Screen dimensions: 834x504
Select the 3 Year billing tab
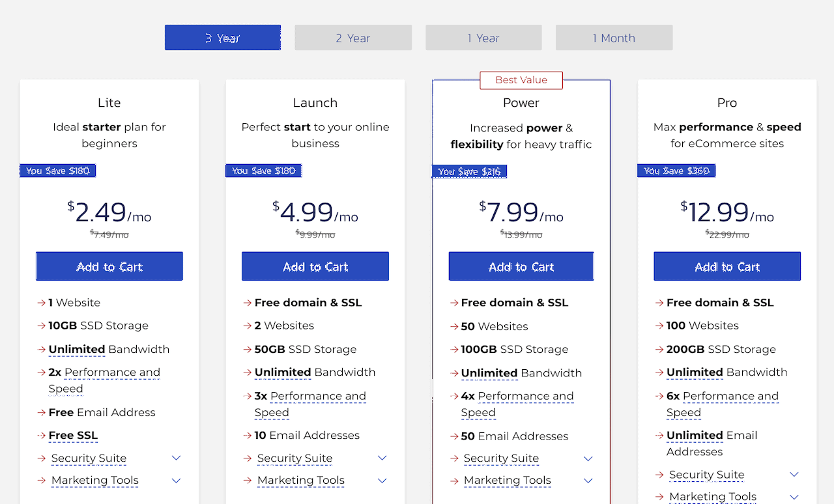pyautogui.click(x=223, y=38)
